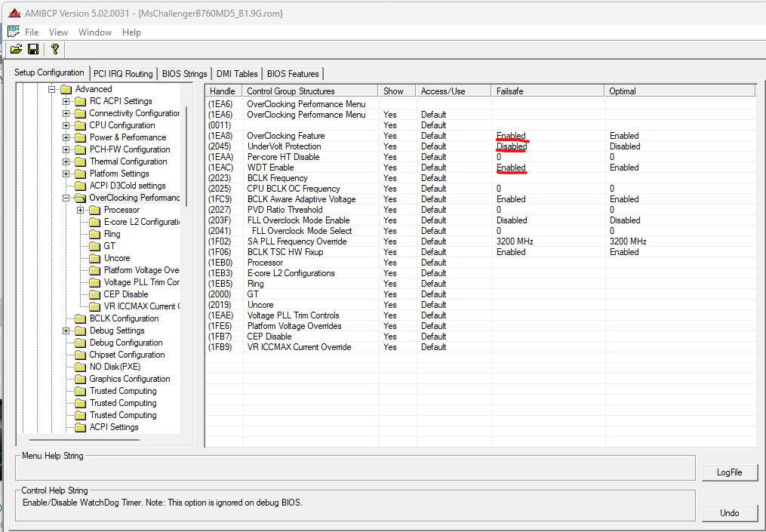The width and height of the screenshot is (766, 532).
Task: Switch to the BIOS Strings tab
Action: click(x=185, y=74)
